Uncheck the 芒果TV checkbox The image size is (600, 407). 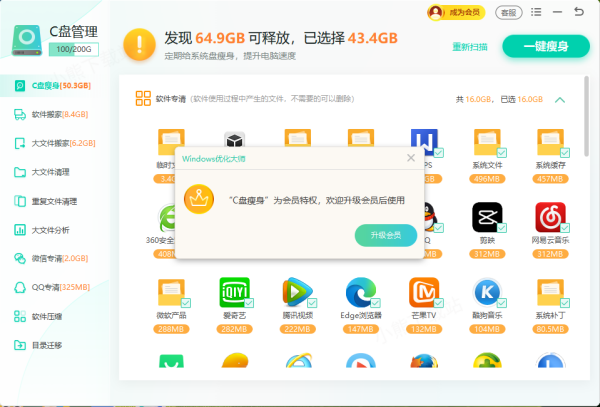point(439,303)
